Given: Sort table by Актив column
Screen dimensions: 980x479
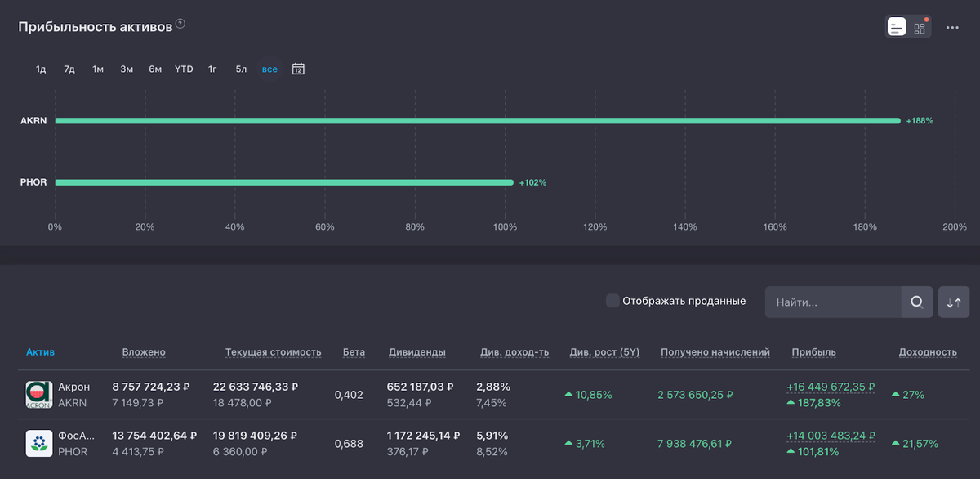Looking at the screenshot, I should point(41,352).
